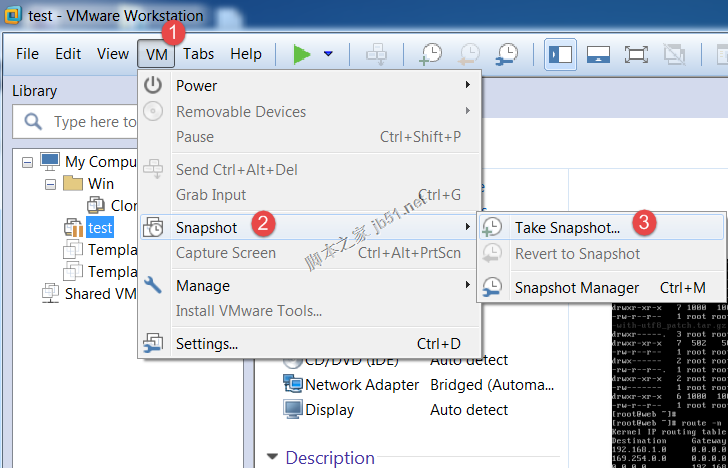Open VM Settings from the menu
This screenshot has width=728, height=468.
pos(206,344)
